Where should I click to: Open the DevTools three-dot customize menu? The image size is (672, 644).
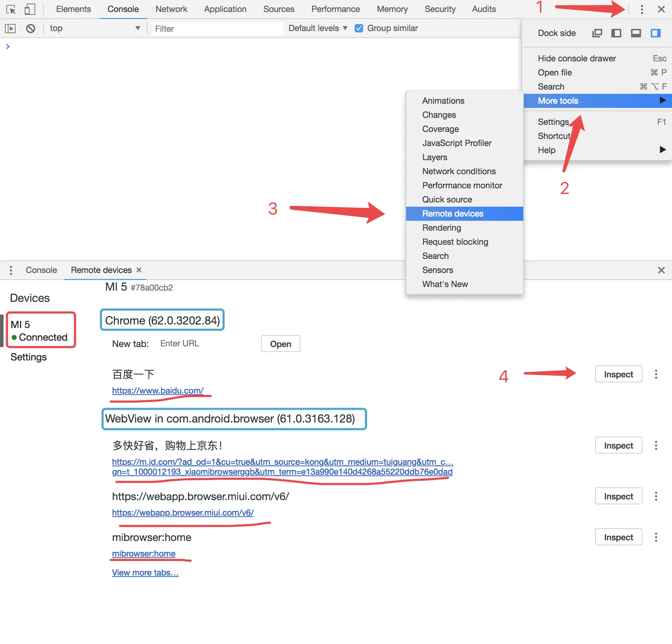click(642, 10)
